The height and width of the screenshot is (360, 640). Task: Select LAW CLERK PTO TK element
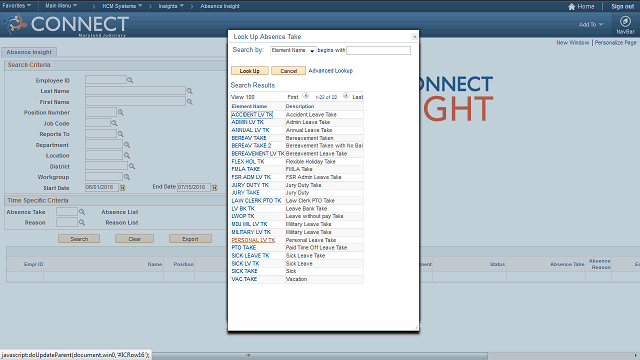[x=256, y=201]
